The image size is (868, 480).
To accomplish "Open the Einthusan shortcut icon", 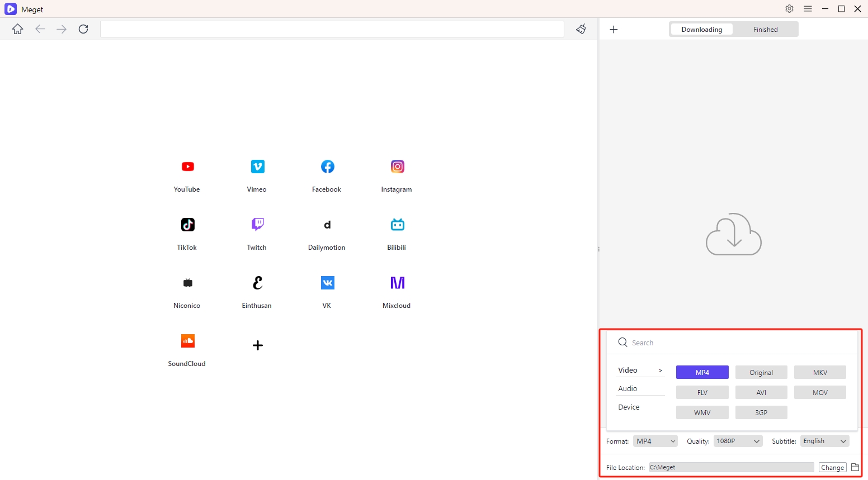I will pyautogui.click(x=258, y=283).
